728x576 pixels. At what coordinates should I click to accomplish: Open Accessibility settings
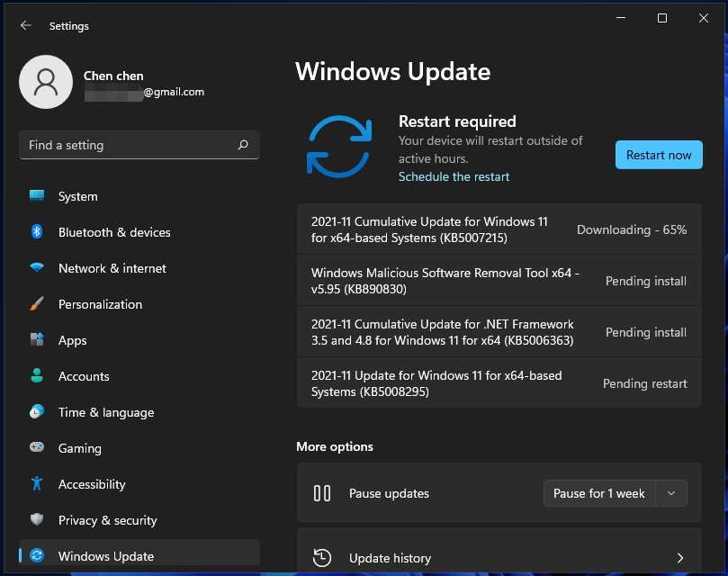pyautogui.click(x=139, y=484)
